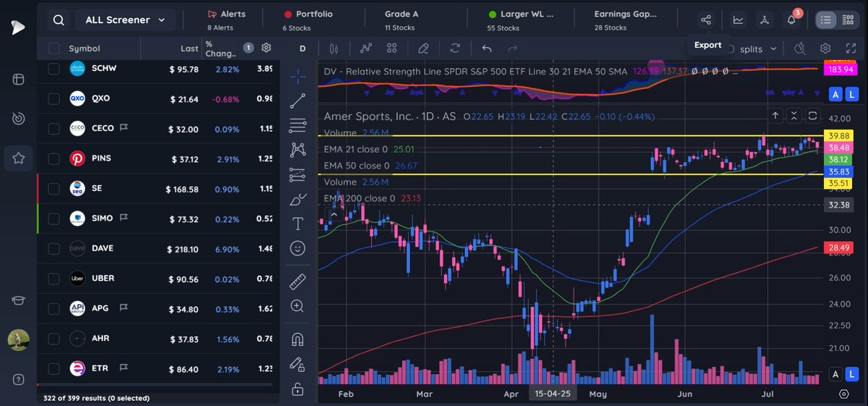Open the network nodes icon in top bar
The height and width of the screenshot is (406, 868).
point(765,20)
